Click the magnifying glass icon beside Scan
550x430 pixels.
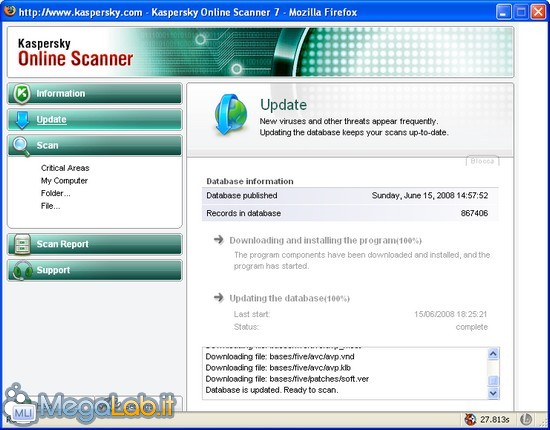[x=21, y=146]
